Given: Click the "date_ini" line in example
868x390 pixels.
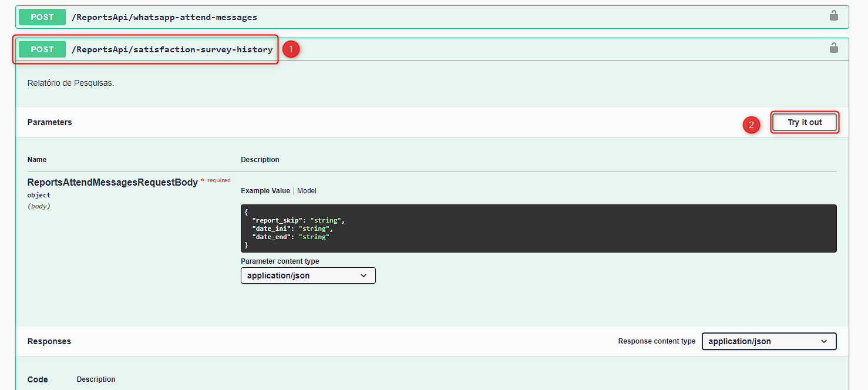Looking at the screenshot, I should point(292,228).
